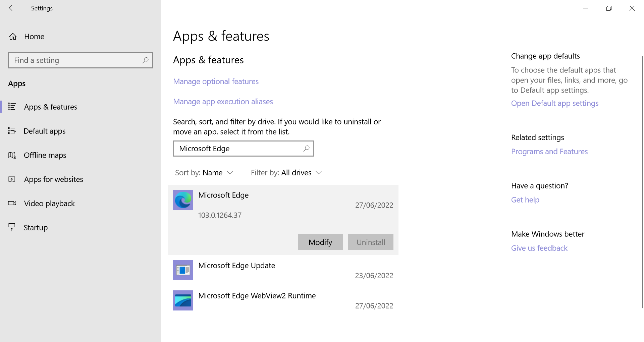Select the Microsoft Edge WebView2 Runtime entry
This screenshot has height=342, width=644.
tap(283, 300)
